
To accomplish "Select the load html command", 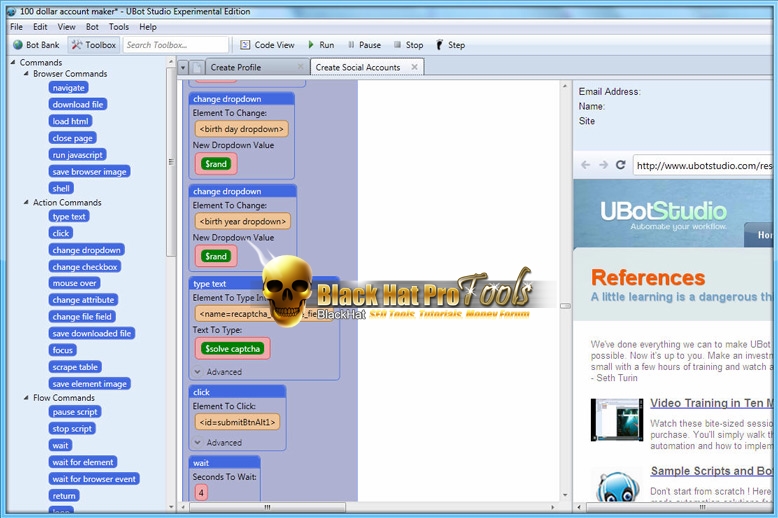I will pyautogui.click(x=70, y=122).
